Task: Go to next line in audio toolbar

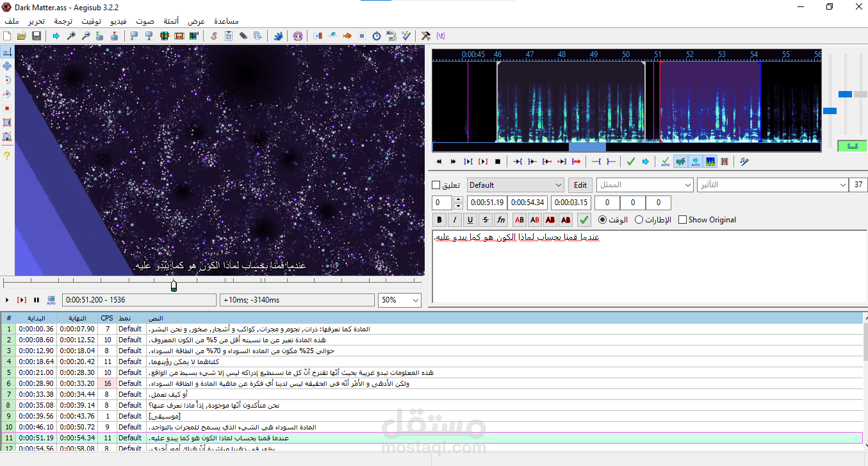Action: tap(646, 162)
